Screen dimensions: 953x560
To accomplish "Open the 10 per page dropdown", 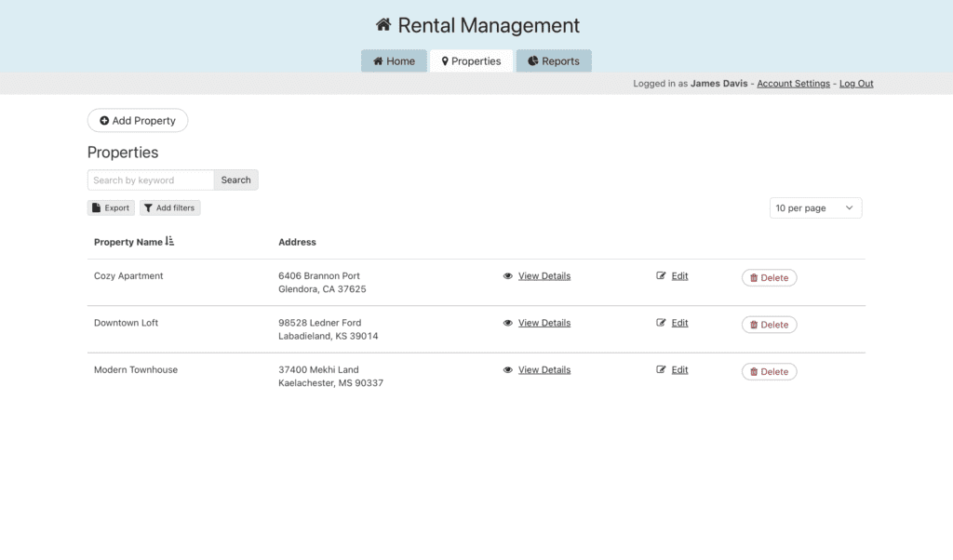I will click(815, 208).
